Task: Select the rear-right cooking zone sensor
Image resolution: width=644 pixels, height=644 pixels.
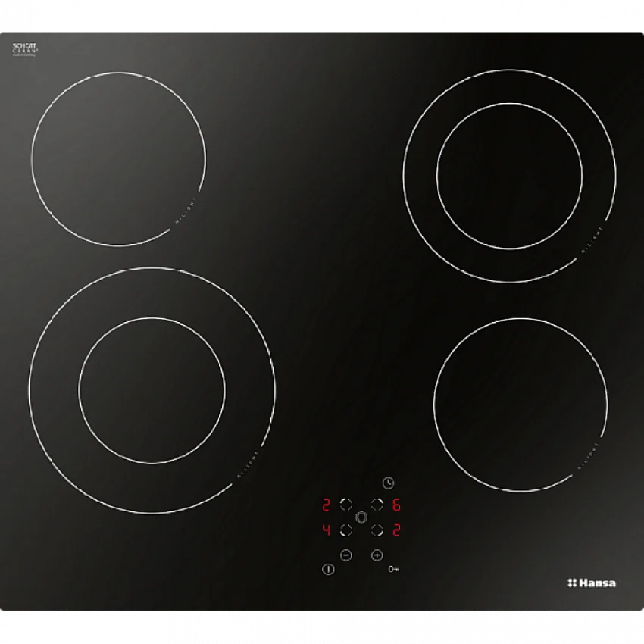Action: (377, 505)
